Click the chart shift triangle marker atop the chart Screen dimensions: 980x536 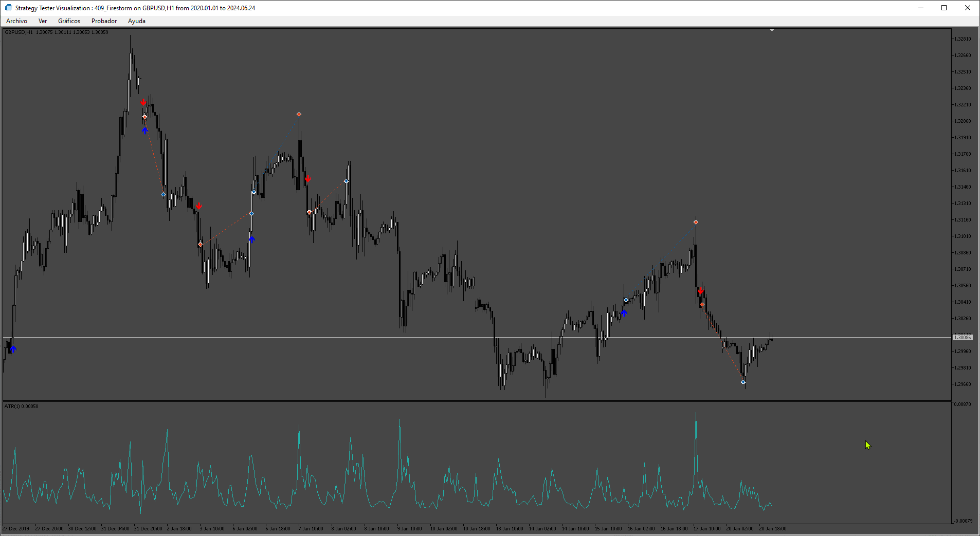point(772,30)
